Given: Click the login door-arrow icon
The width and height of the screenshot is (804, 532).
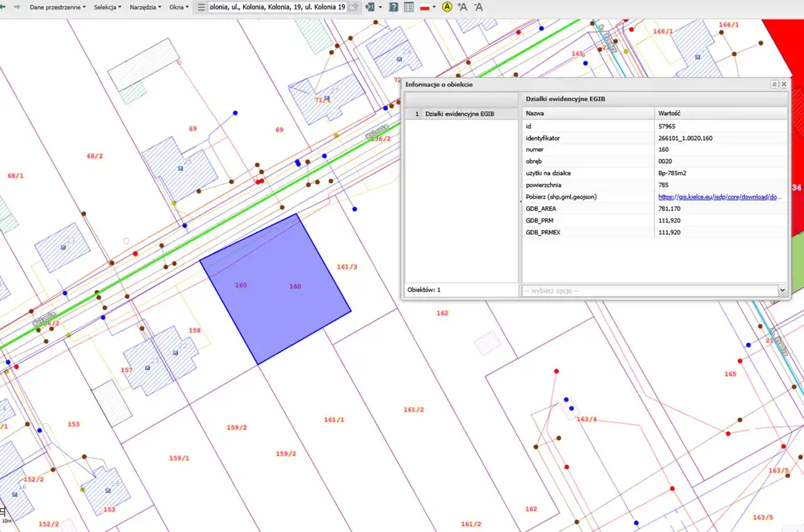Looking at the screenshot, I should [x=371, y=7].
